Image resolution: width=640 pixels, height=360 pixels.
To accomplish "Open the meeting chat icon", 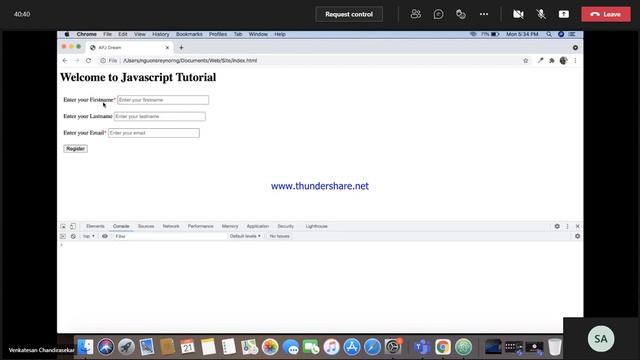I will point(438,14).
